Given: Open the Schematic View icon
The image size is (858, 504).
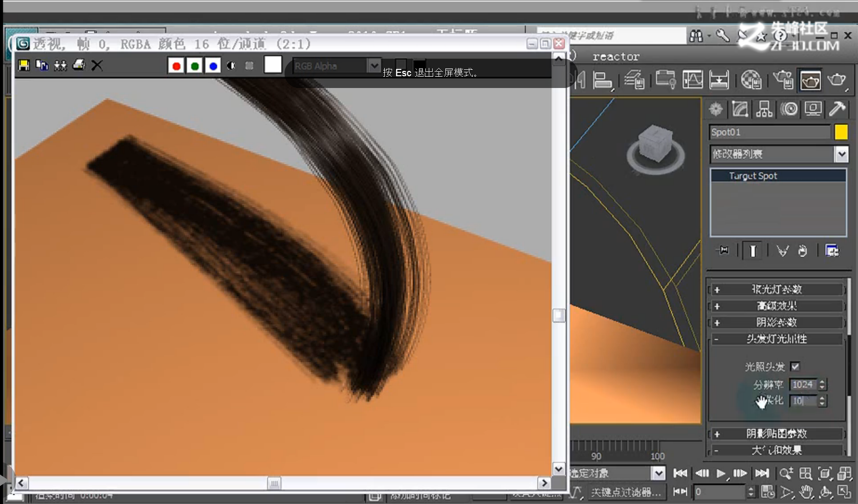Looking at the screenshot, I should 719,80.
